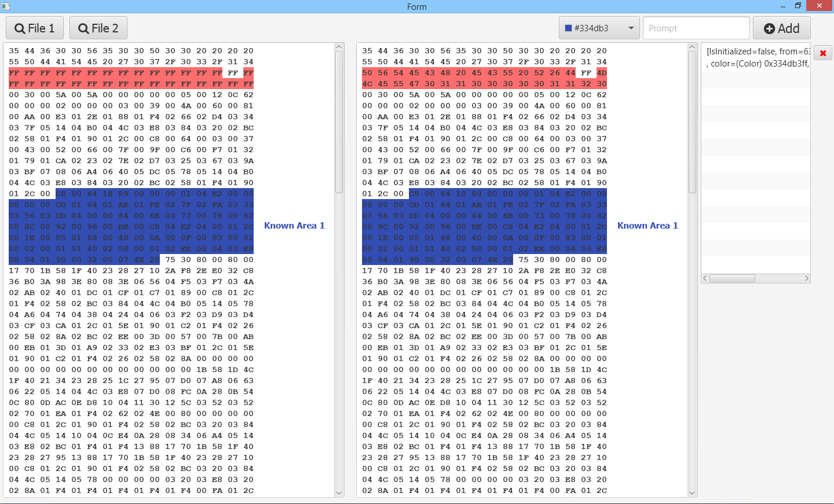
Task: Click area list horizontal scroll right arrow
Action: click(807, 278)
